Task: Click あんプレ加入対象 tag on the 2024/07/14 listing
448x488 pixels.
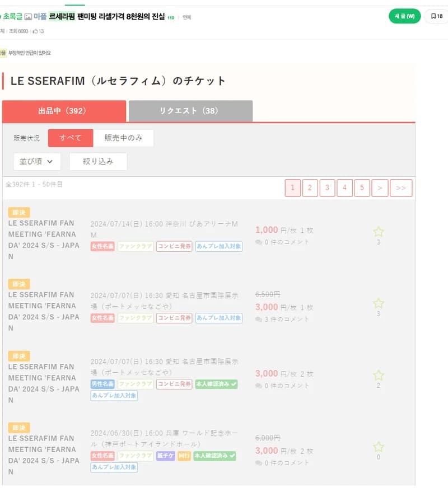Action: pyautogui.click(x=219, y=246)
